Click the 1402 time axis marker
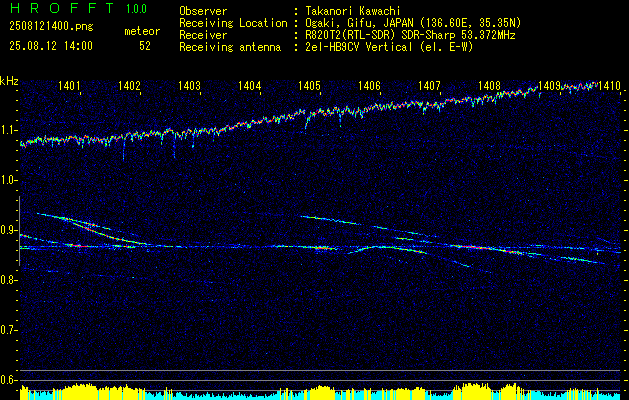The height and width of the screenshot is (400, 629). click(x=130, y=85)
